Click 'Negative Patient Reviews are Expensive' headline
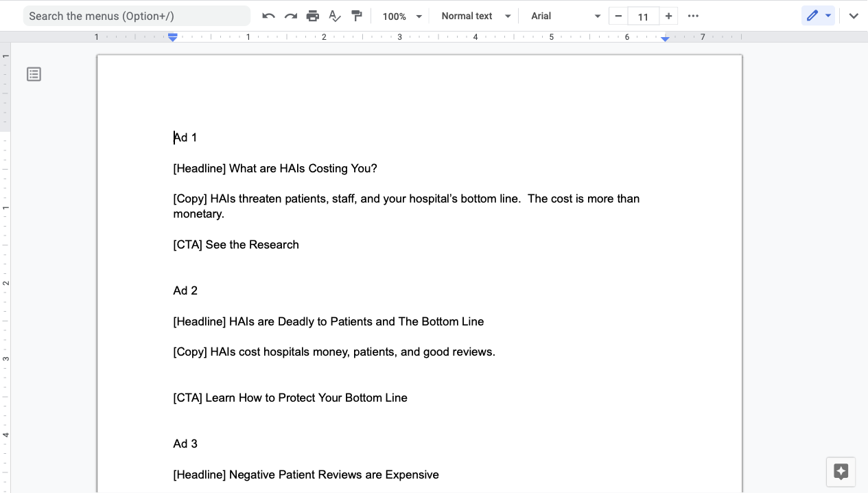 point(334,474)
